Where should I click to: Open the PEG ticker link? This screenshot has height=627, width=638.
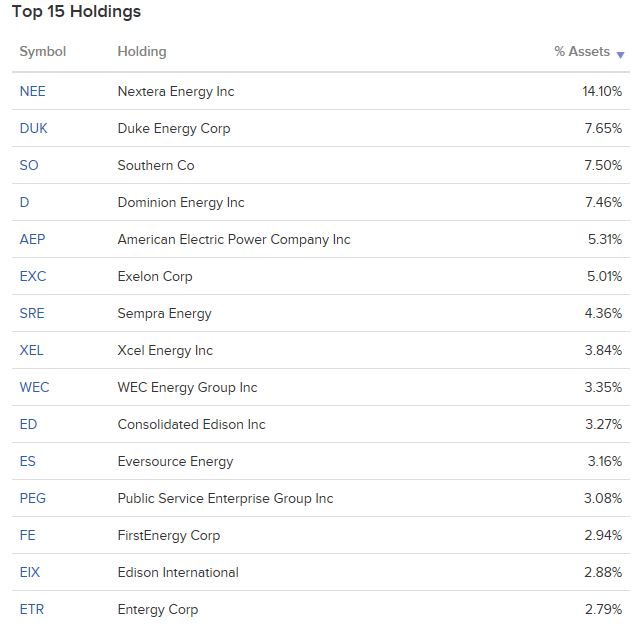32,498
